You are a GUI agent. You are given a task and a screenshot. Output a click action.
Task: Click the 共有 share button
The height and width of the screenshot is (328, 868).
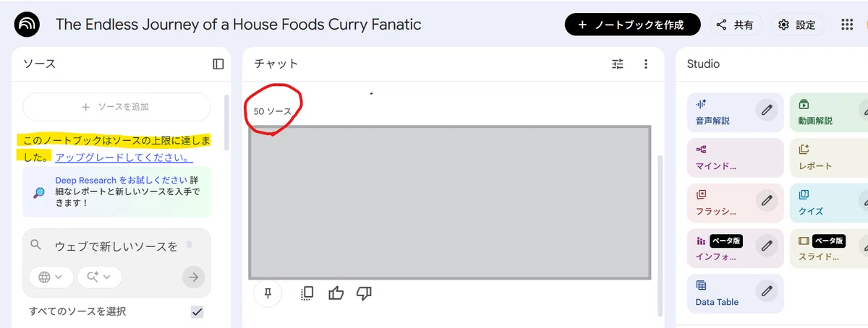[735, 25]
